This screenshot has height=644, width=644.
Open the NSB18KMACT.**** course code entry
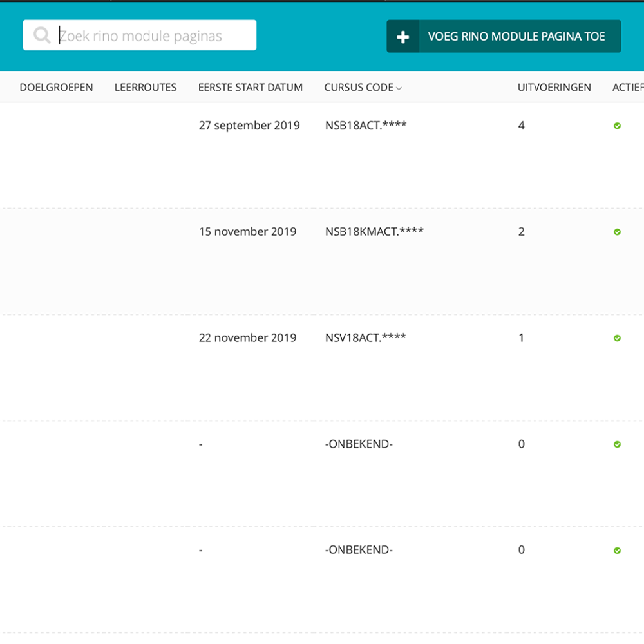[x=374, y=232]
